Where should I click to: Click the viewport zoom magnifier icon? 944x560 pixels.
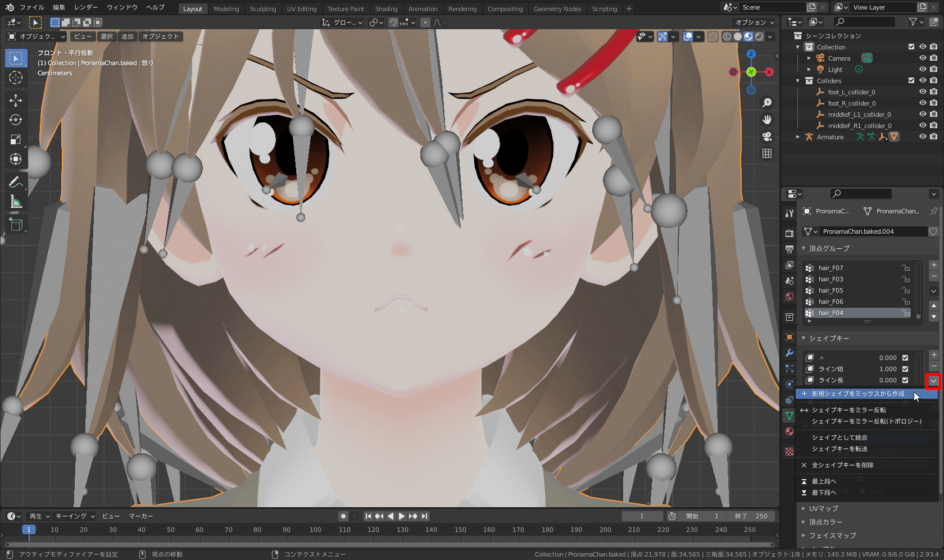pos(767,103)
